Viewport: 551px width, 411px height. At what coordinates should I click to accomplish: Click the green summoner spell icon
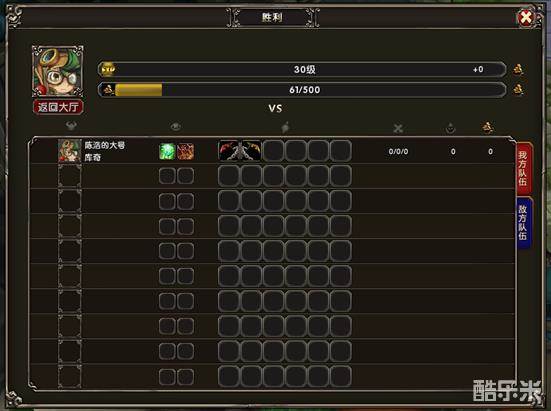pyautogui.click(x=167, y=151)
